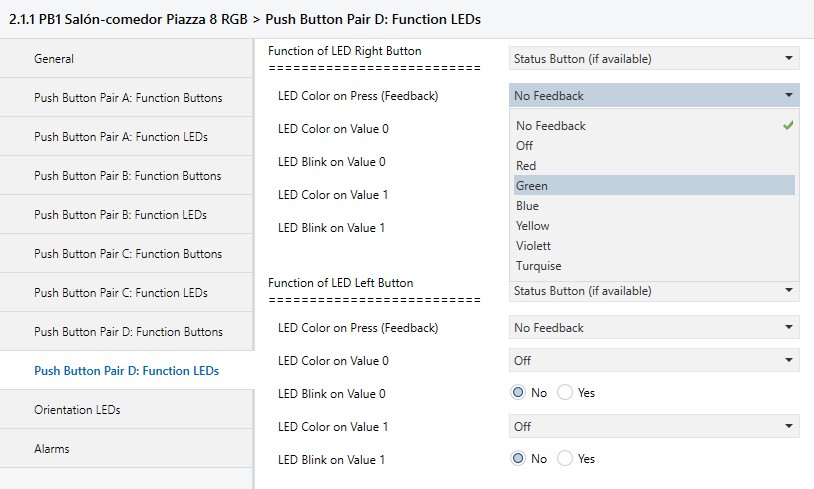Set left LED Blink on Value 0 to Yes
Viewport: 814px width, 489px height.
[566, 393]
